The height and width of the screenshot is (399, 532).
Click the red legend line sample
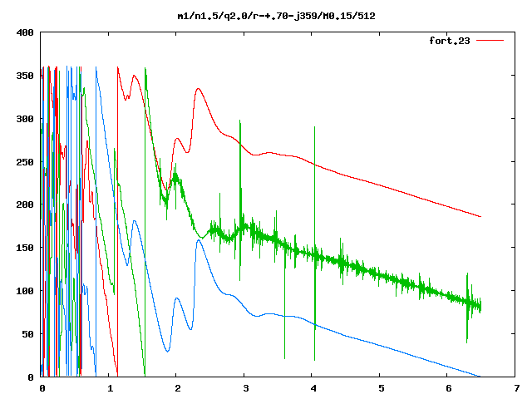tap(490, 41)
